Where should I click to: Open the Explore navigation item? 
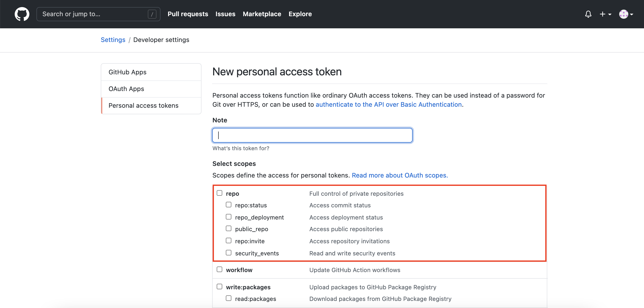(x=300, y=14)
